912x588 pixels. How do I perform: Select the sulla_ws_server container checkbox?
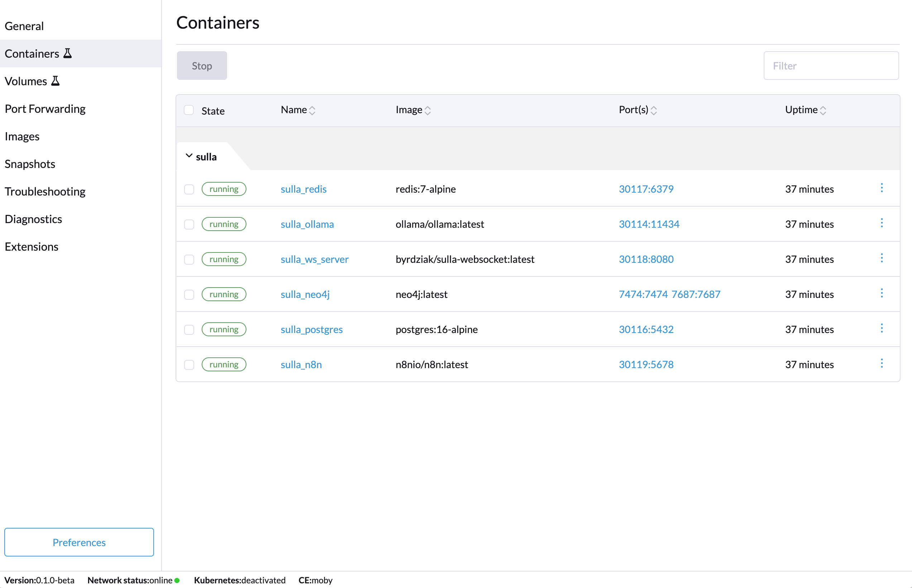pyautogui.click(x=189, y=259)
